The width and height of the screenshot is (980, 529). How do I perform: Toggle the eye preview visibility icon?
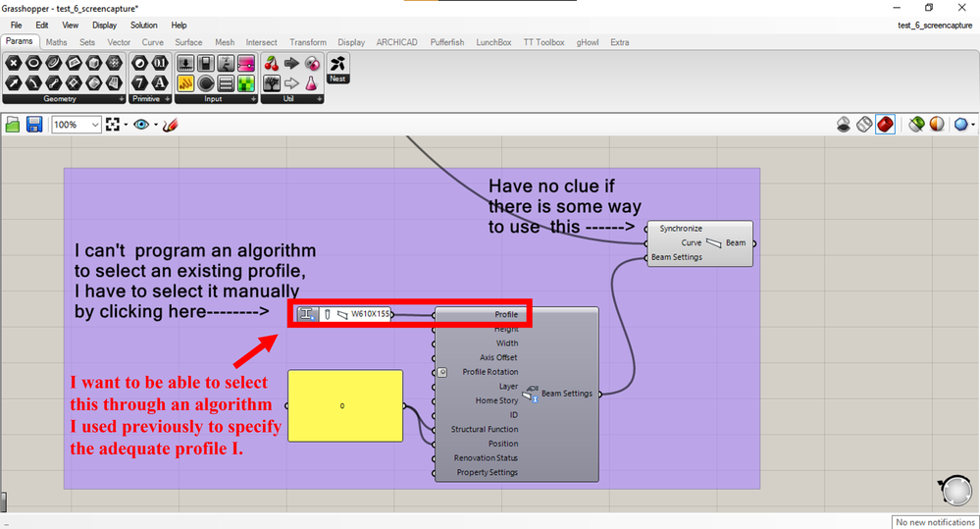coord(141,125)
